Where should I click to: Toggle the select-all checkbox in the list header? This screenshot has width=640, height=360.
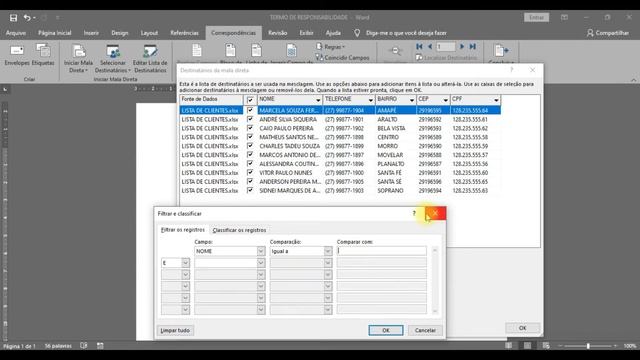[x=250, y=100]
